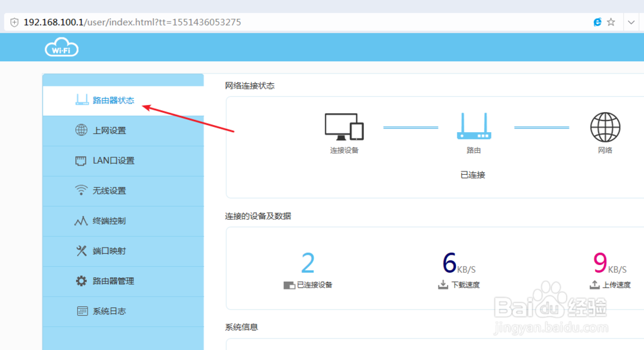This screenshot has width=644, height=350.
Task: Click the Wi-Fi cloud logo
Action: tap(62, 47)
